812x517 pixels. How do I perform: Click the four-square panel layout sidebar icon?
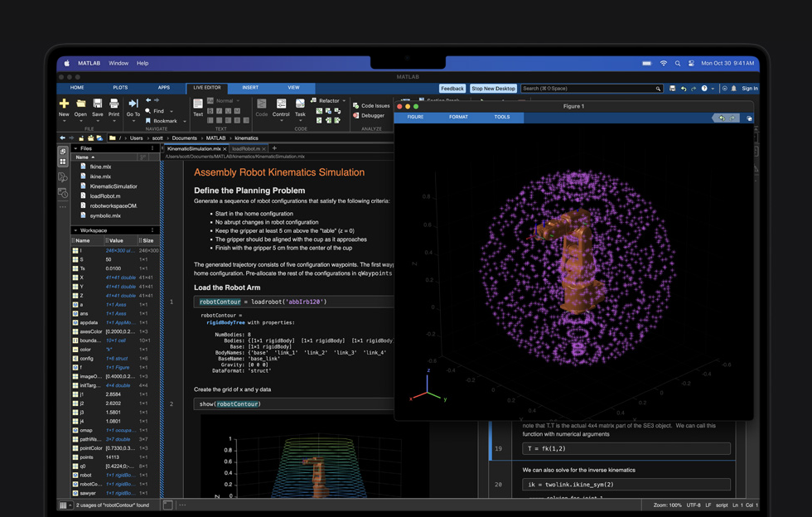63,162
